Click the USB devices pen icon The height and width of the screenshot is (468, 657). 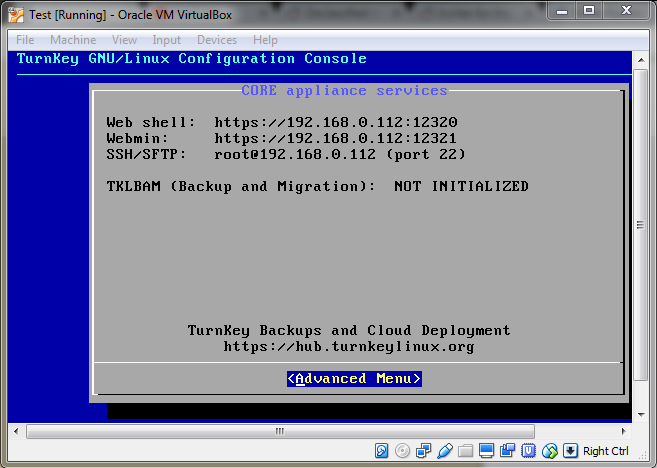point(445,451)
